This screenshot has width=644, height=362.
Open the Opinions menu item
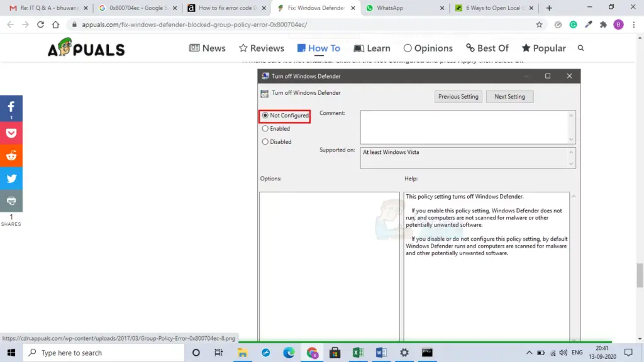428,48
